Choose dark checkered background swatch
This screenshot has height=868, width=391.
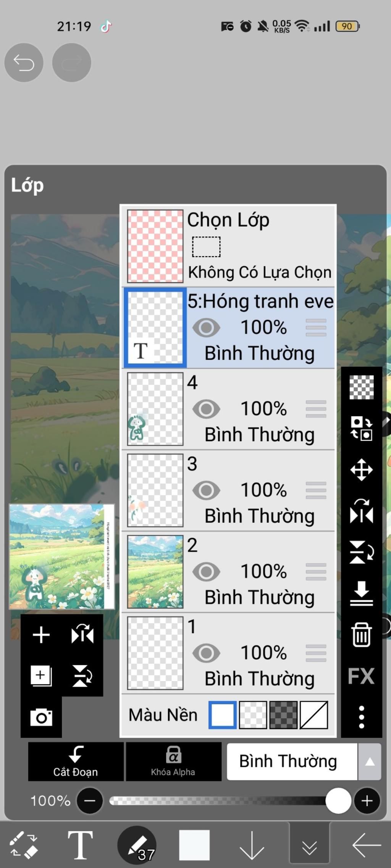[283, 715]
